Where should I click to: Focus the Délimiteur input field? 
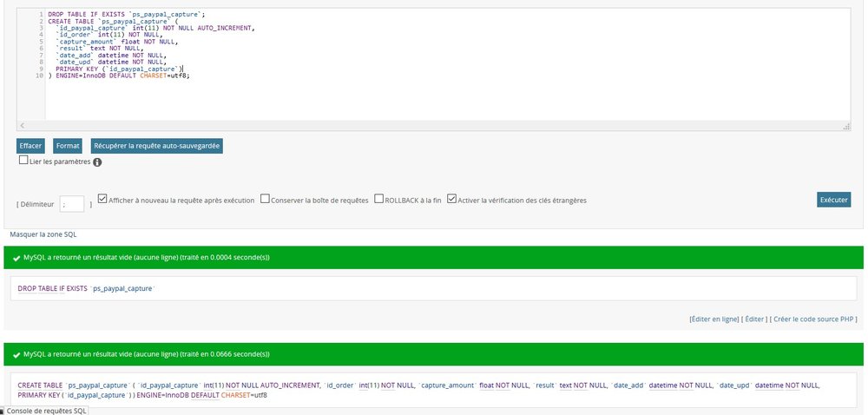point(72,204)
